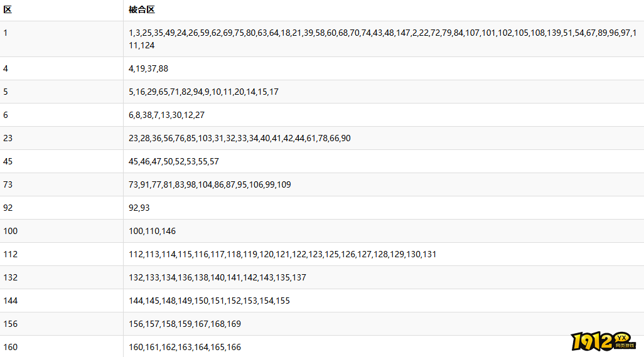Select the merged list 100,110,146
Screen dimensions: 644x357
pyautogui.click(x=152, y=231)
